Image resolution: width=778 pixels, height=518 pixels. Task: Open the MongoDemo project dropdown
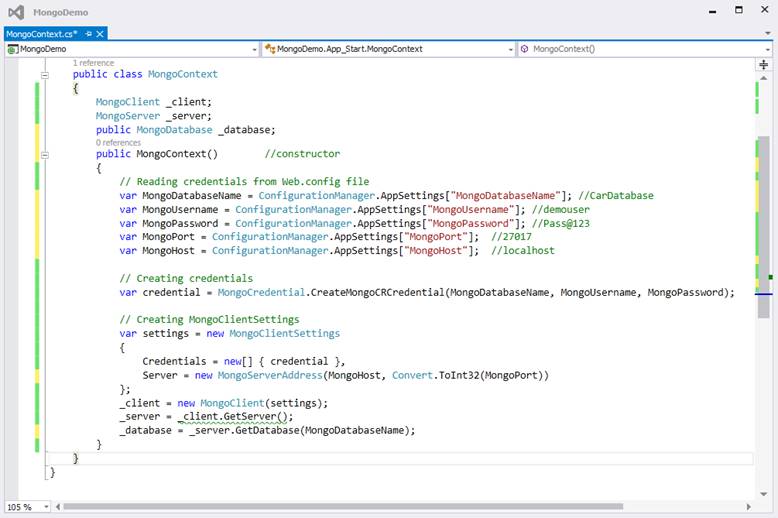[x=253, y=49]
